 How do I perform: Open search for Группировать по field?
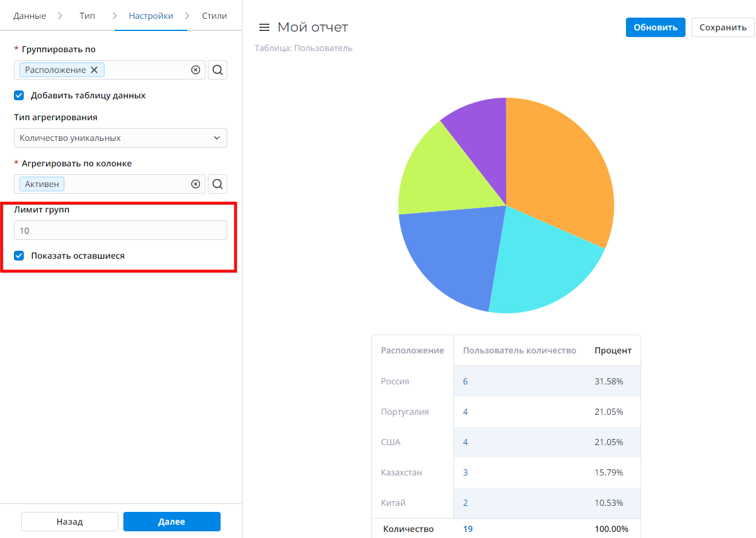pos(218,70)
